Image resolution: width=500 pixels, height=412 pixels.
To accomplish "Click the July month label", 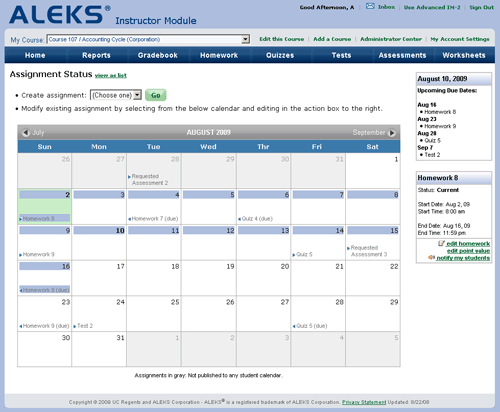I will pyautogui.click(x=38, y=133).
